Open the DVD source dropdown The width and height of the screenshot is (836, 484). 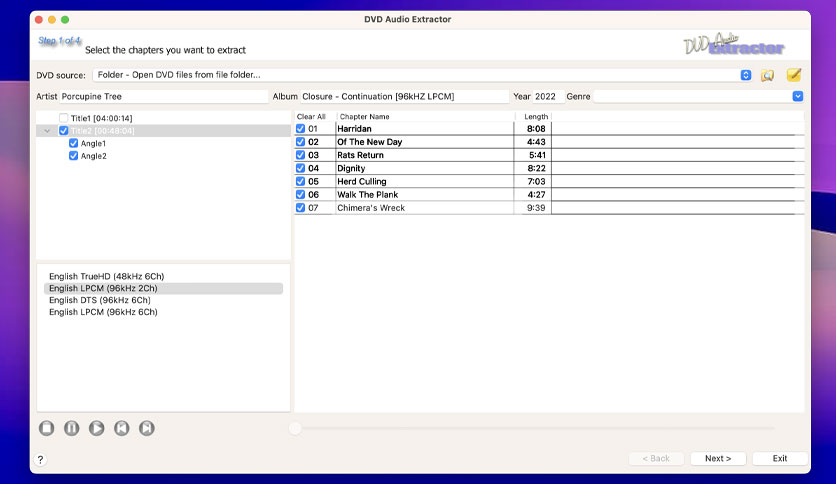point(746,75)
